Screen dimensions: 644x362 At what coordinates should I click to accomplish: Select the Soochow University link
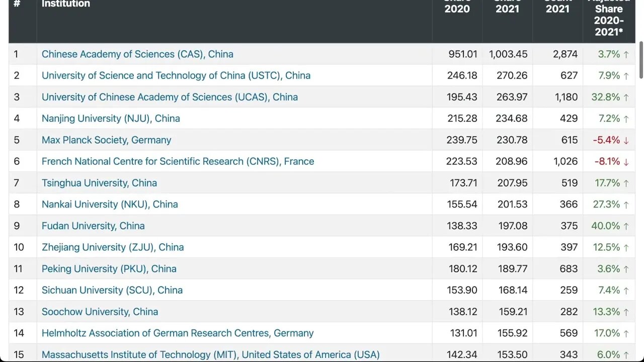pos(100,312)
